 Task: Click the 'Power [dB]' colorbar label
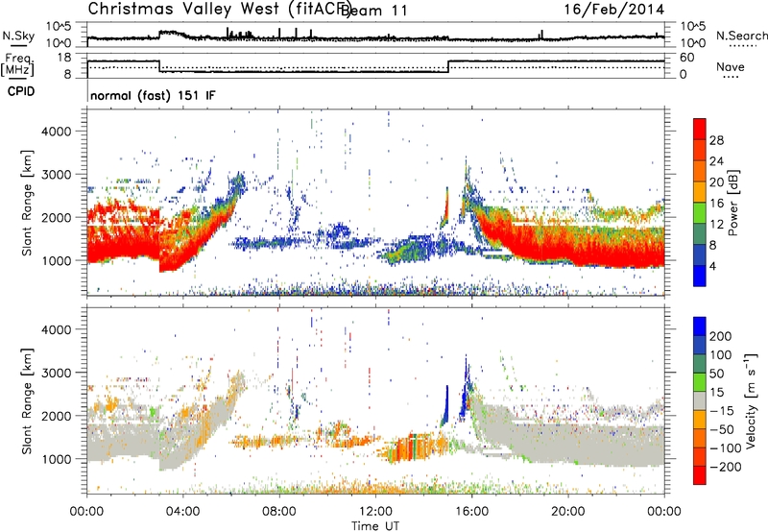(x=733, y=203)
